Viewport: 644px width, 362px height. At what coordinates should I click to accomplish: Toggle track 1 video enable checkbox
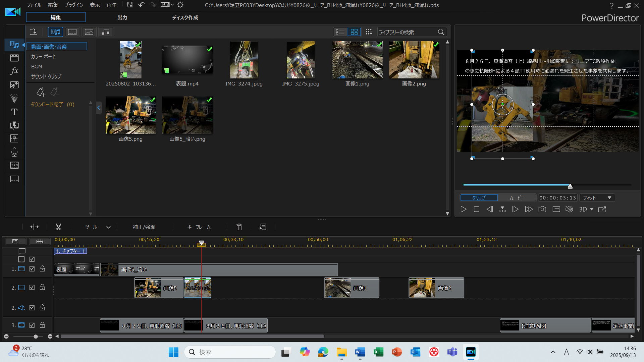32,269
